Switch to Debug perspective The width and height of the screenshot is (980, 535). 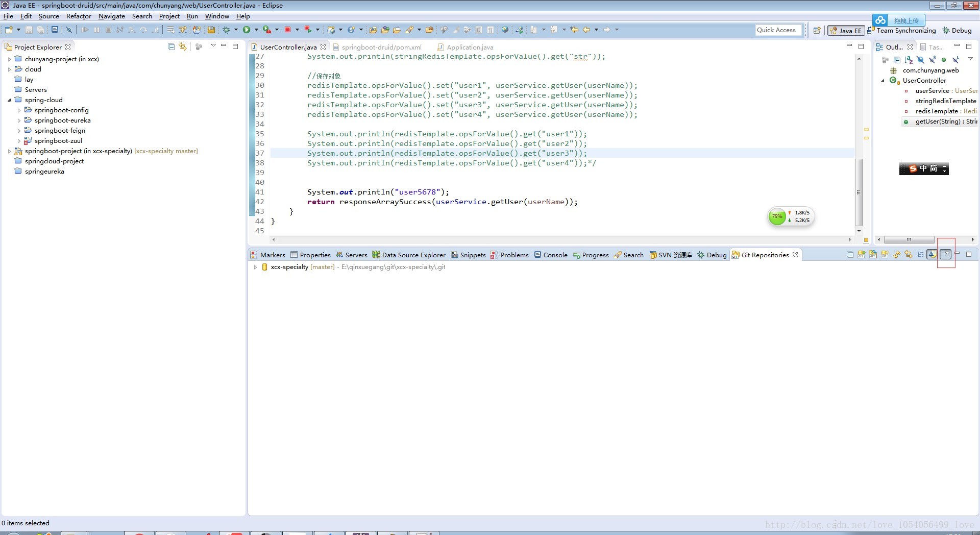click(x=957, y=31)
